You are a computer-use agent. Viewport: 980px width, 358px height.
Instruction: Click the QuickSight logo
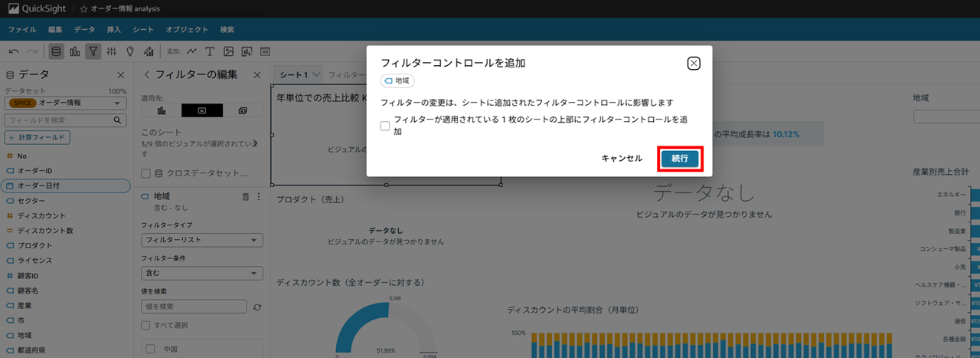(x=37, y=8)
